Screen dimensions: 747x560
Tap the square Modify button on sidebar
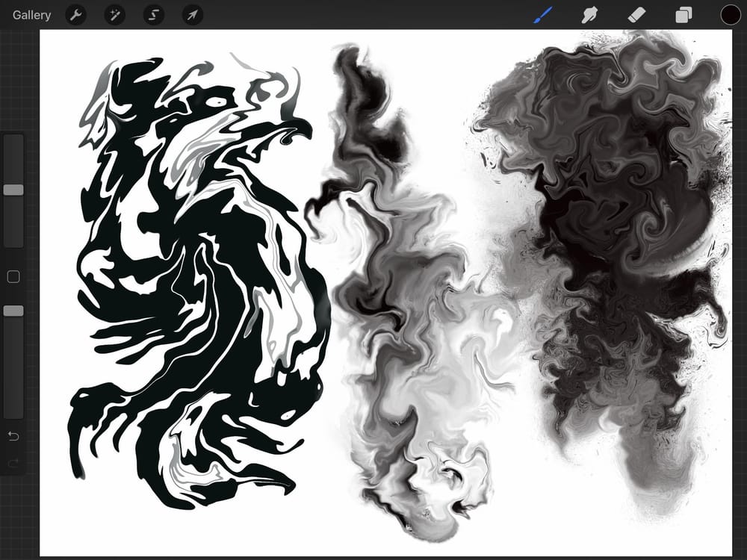point(13,277)
